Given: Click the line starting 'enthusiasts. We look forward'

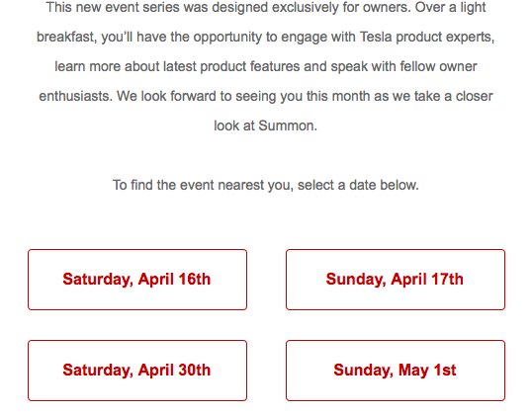Looking at the screenshot, I should pos(266,96).
